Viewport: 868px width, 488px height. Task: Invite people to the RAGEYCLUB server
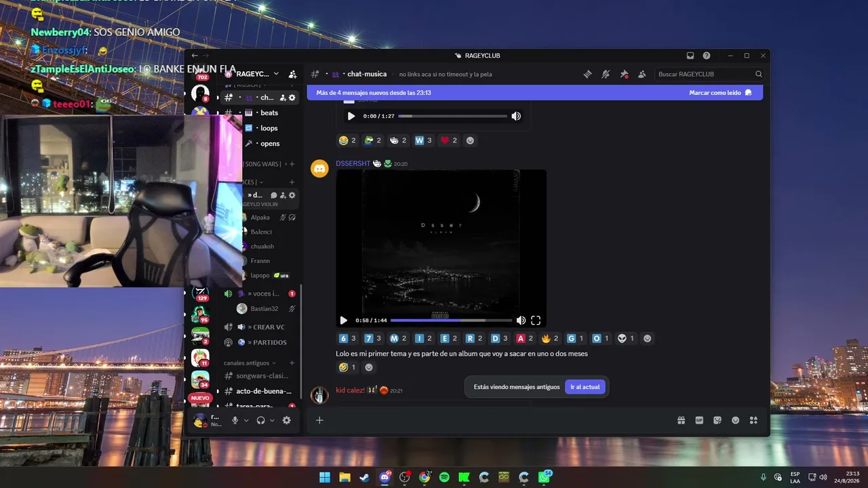pos(292,74)
